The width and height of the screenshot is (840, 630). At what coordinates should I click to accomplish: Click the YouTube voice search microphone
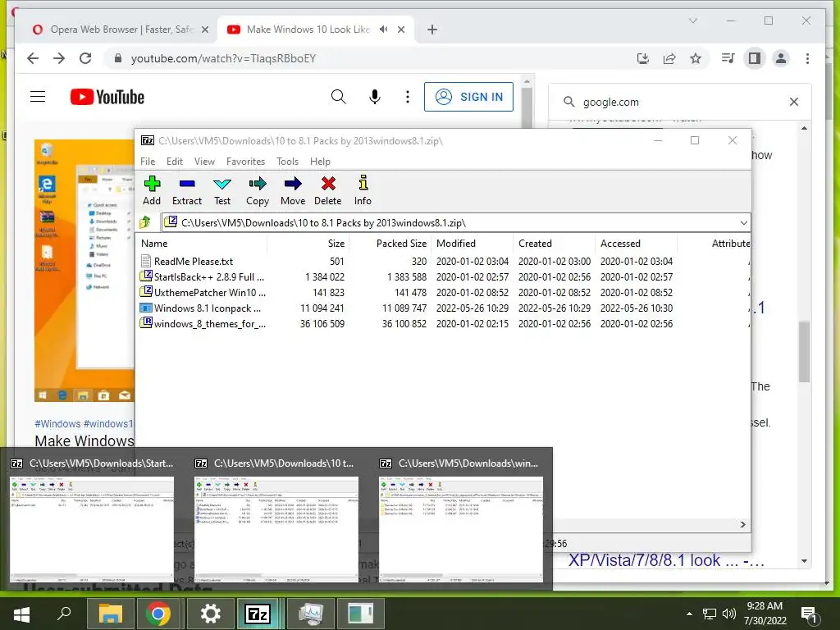click(374, 97)
